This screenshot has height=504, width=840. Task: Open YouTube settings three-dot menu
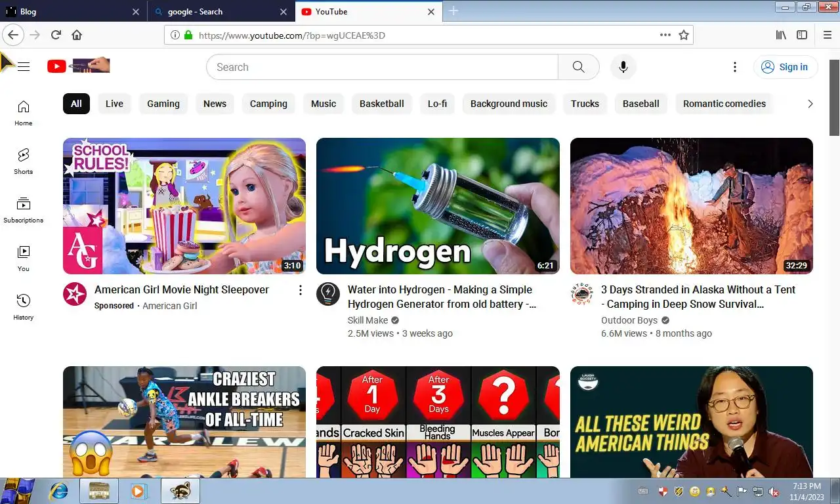(x=735, y=67)
